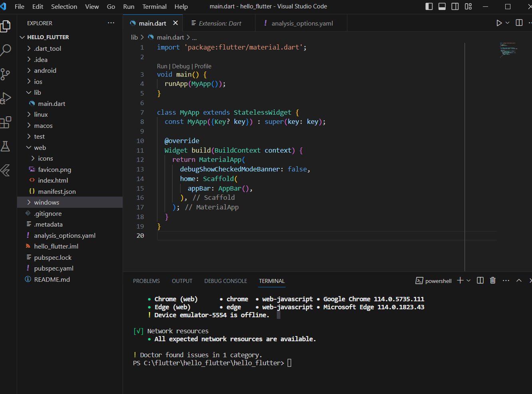The height and width of the screenshot is (394, 532).
Task: Close the main.dart editor tab
Action: click(x=175, y=23)
